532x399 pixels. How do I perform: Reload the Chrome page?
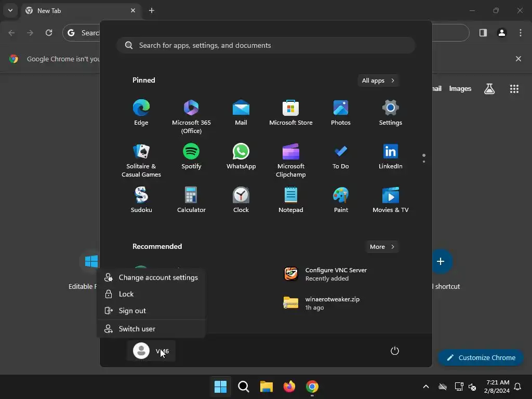[x=49, y=33]
